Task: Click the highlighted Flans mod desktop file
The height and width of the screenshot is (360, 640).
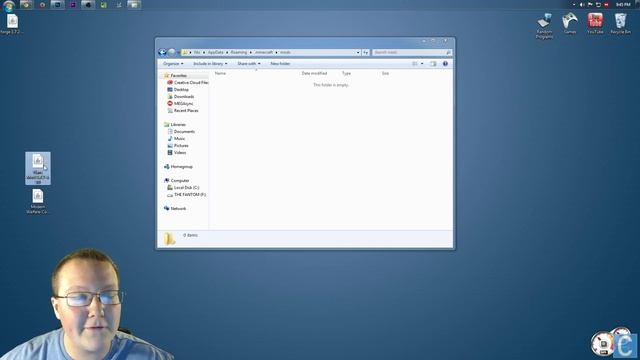Action: tap(38, 168)
